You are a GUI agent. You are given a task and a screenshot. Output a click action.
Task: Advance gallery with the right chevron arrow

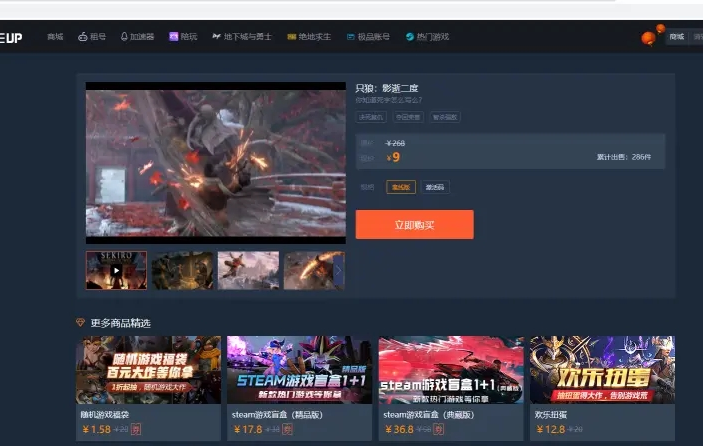339,270
